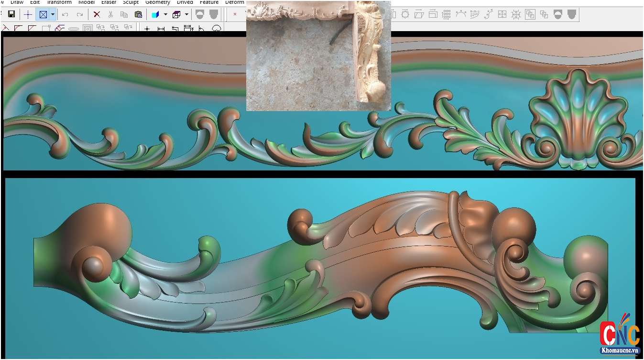Select the wireframe cube view icon

(176, 14)
